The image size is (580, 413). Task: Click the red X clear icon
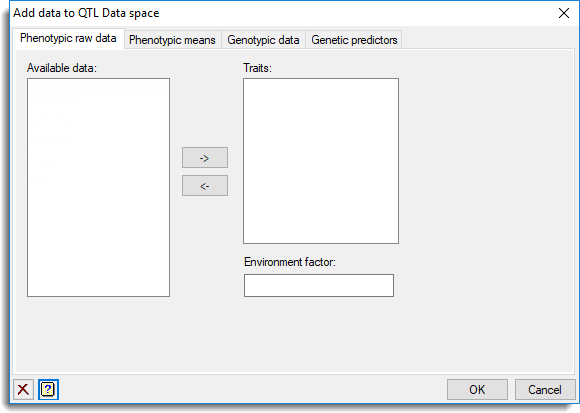(23, 389)
